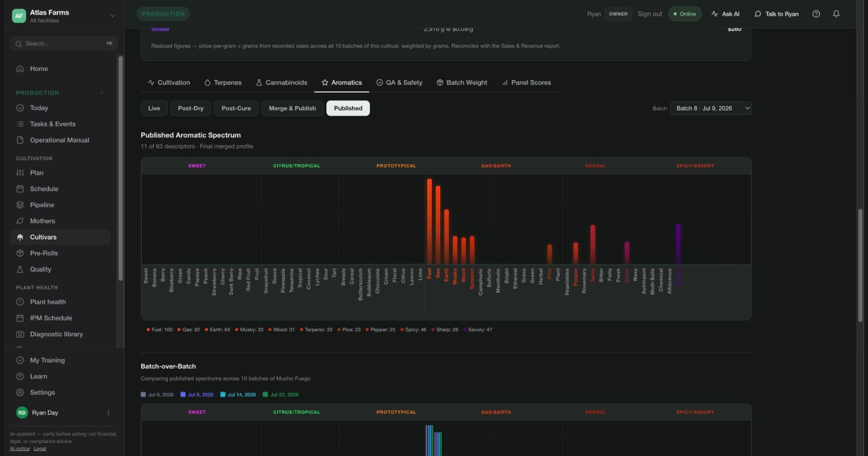Click the Operational Manual document icon
Image resolution: width=868 pixels, height=456 pixels.
(x=20, y=140)
